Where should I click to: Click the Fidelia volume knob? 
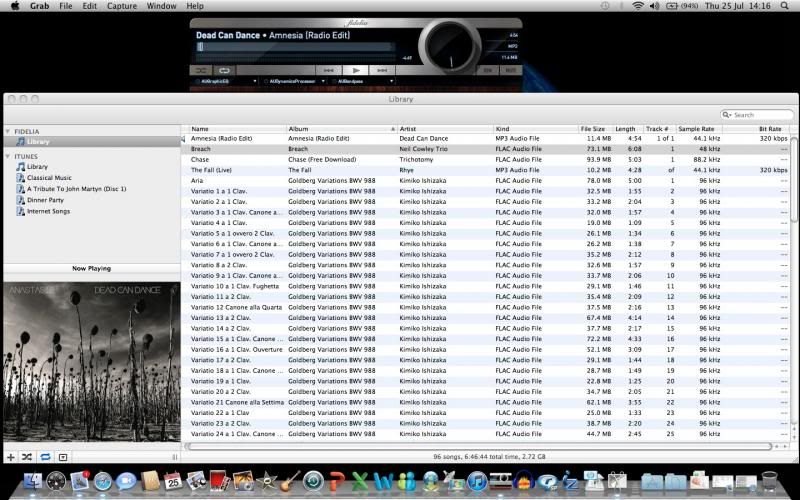click(x=450, y=46)
